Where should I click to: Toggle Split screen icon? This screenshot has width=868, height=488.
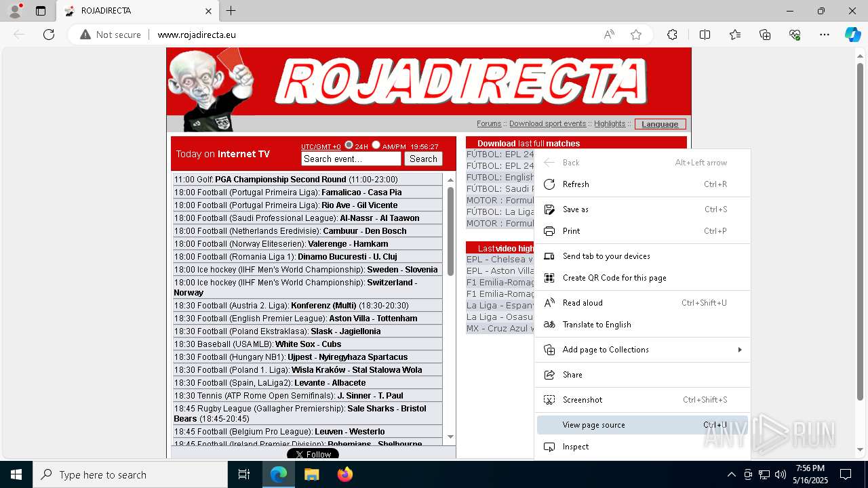pos(705,35)
